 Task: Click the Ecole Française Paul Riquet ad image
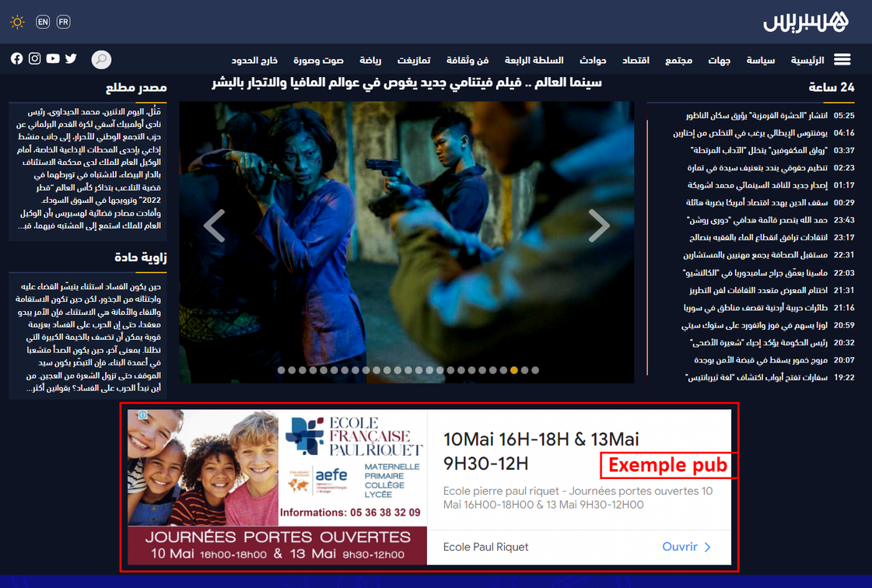tap(278, 486)
